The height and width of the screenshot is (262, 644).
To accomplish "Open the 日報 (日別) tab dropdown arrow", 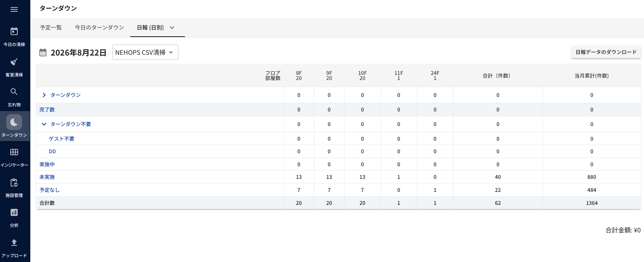I will [172, 28].
